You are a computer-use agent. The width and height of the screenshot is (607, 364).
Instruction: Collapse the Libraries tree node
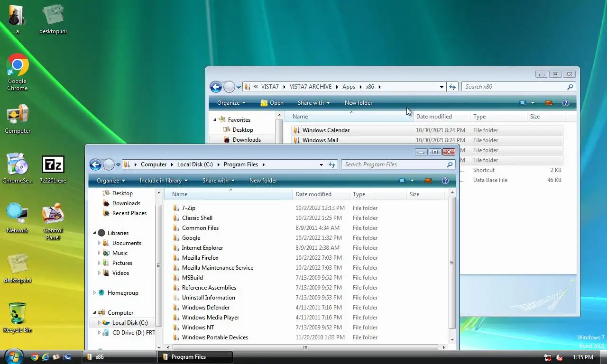(94, 233)
